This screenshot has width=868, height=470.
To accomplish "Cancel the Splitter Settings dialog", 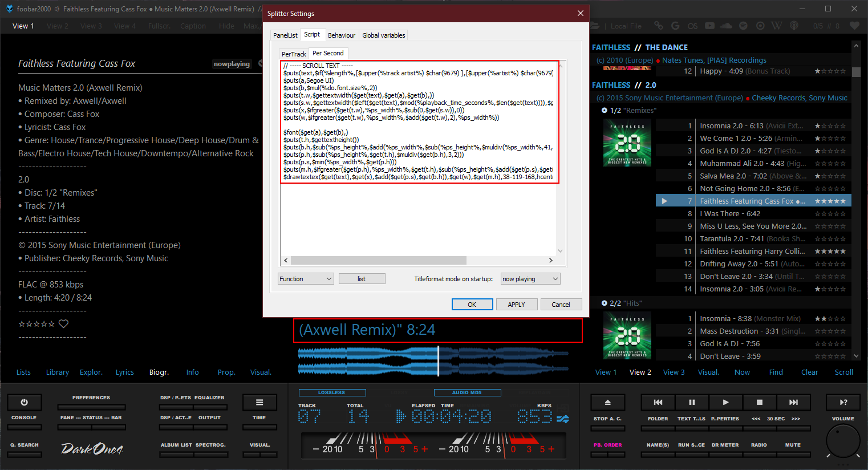I will pos(561,305).
